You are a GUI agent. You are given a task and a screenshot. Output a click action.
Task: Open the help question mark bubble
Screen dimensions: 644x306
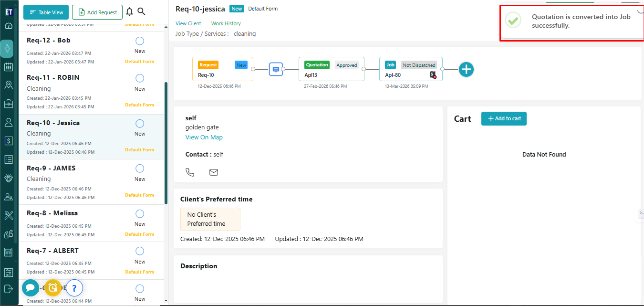click(74, 288)
